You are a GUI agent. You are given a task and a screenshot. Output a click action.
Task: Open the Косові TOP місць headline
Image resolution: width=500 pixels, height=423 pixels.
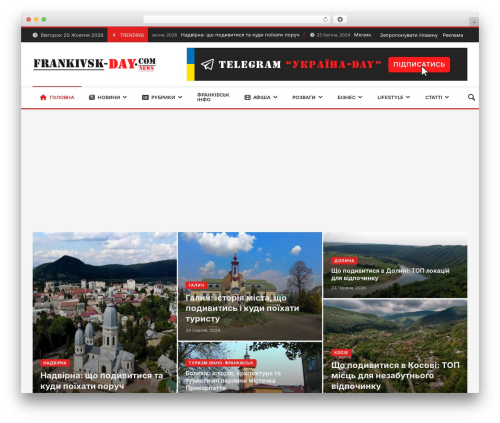[395, 376]
